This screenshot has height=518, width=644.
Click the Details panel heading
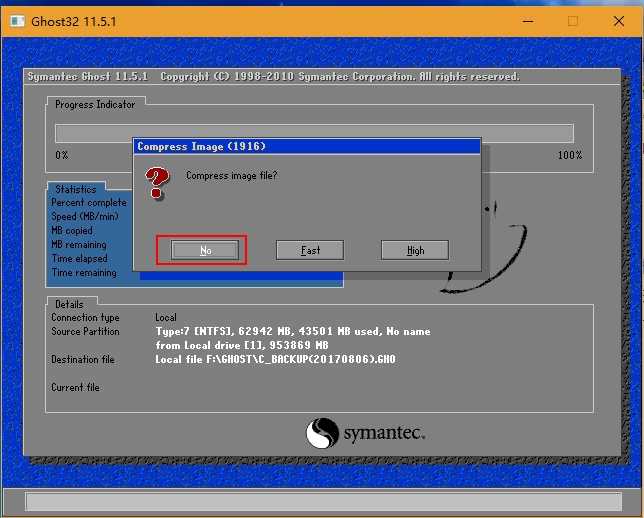[69, 304]
